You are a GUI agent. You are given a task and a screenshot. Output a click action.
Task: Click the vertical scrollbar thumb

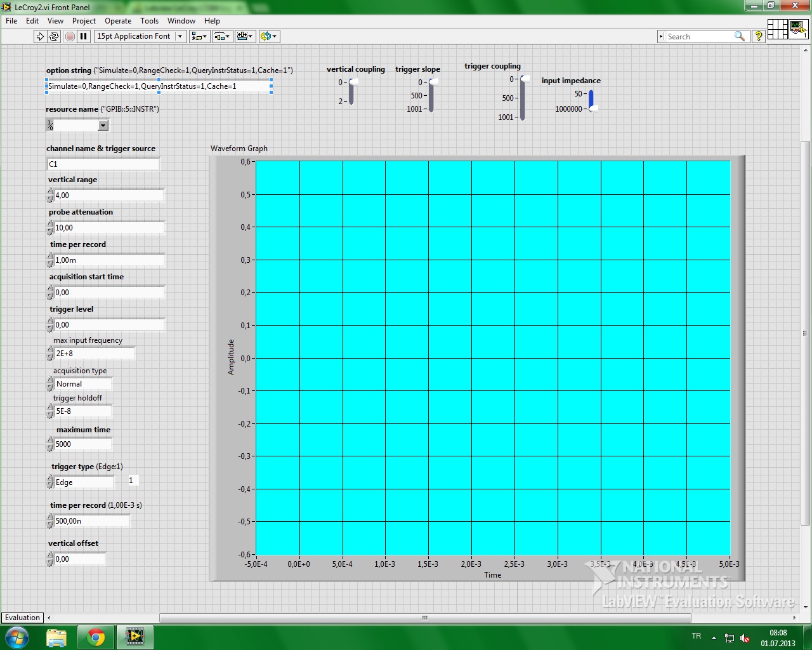point(806,333)
